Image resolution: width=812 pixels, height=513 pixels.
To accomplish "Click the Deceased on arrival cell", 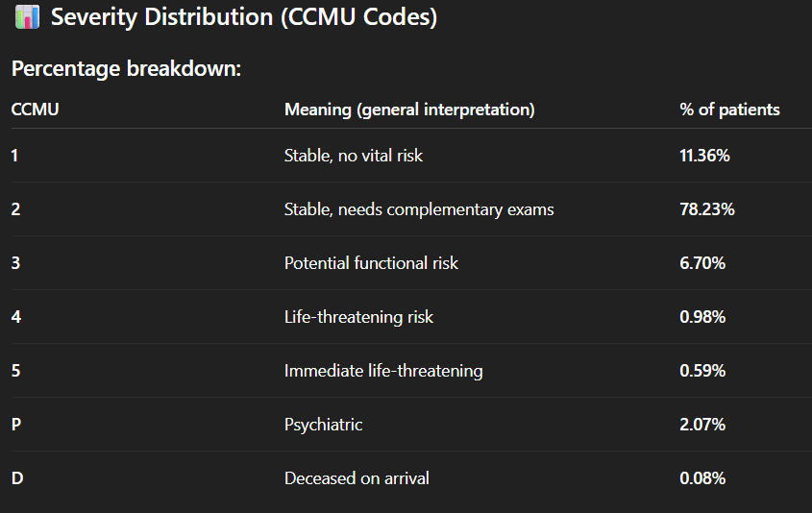I will pos(355,478).
